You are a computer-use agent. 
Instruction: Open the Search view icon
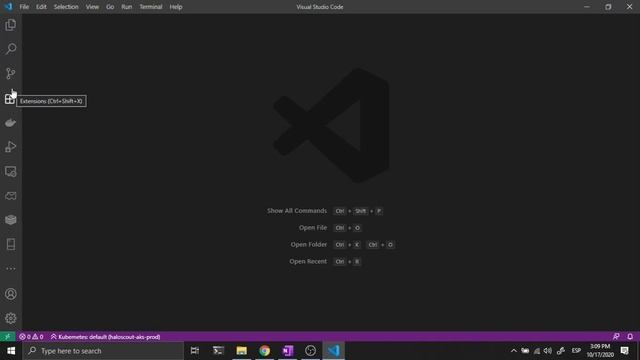tap(11, 49)
